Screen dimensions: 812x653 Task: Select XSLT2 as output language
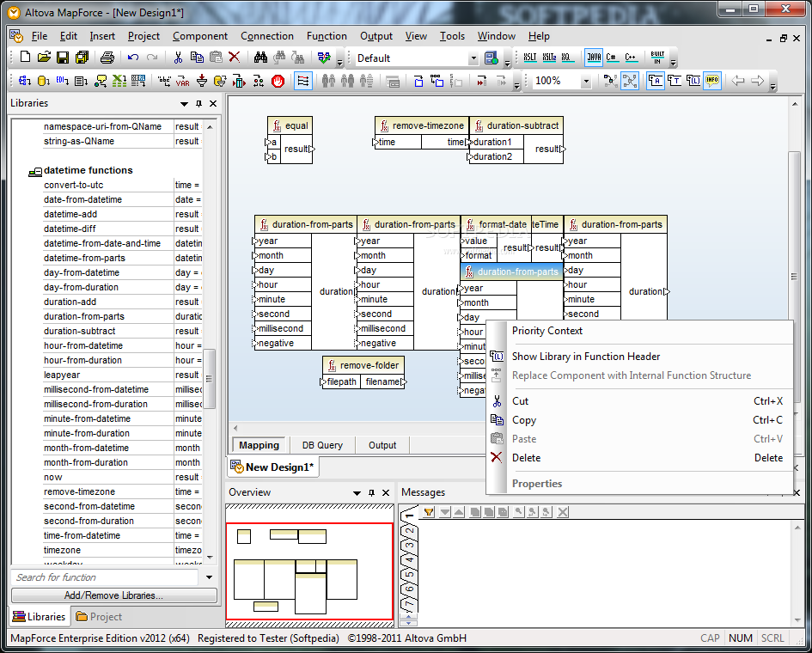pos(549,58)
